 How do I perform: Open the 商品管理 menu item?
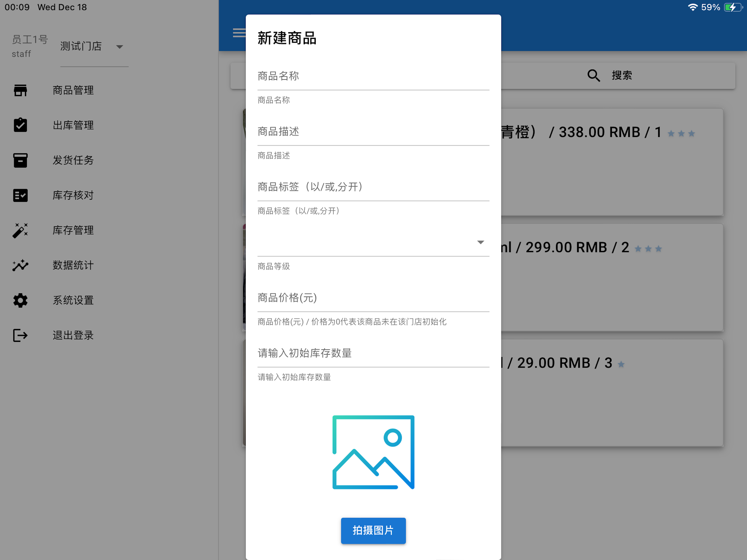(x=109, y=90)
